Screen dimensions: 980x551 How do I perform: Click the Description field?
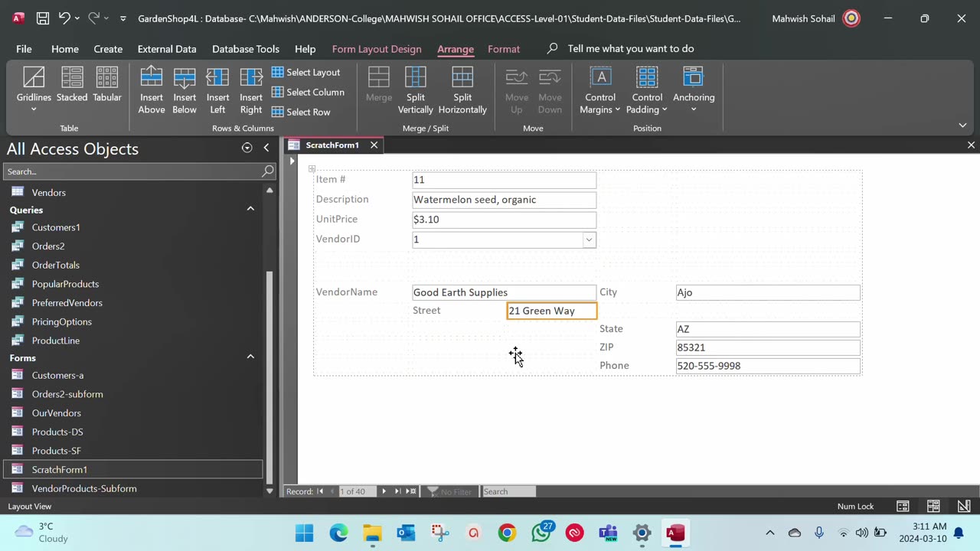(504, 200)
